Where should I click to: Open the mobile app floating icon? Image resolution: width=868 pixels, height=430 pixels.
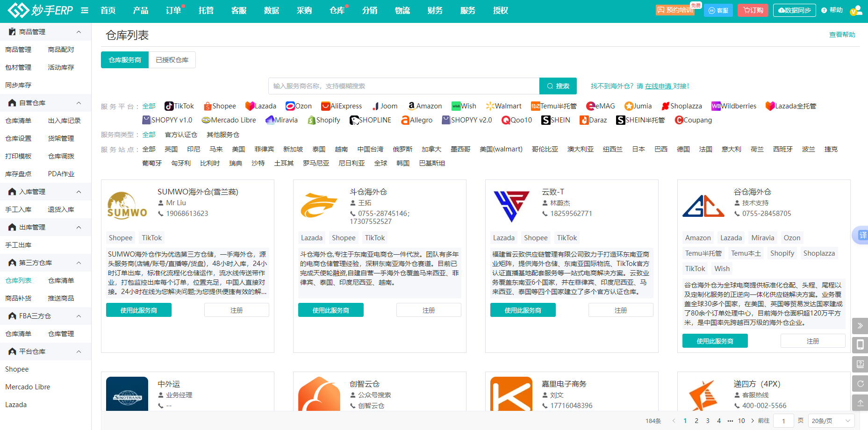click(860, 345)
